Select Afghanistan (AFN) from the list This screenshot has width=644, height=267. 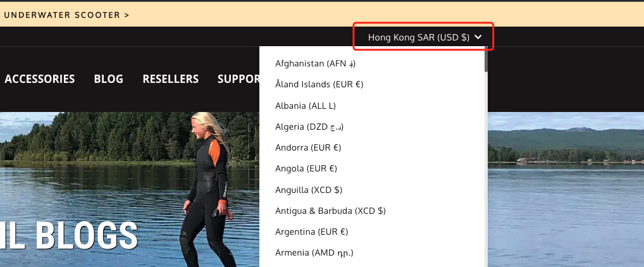(x=316, y=64)
